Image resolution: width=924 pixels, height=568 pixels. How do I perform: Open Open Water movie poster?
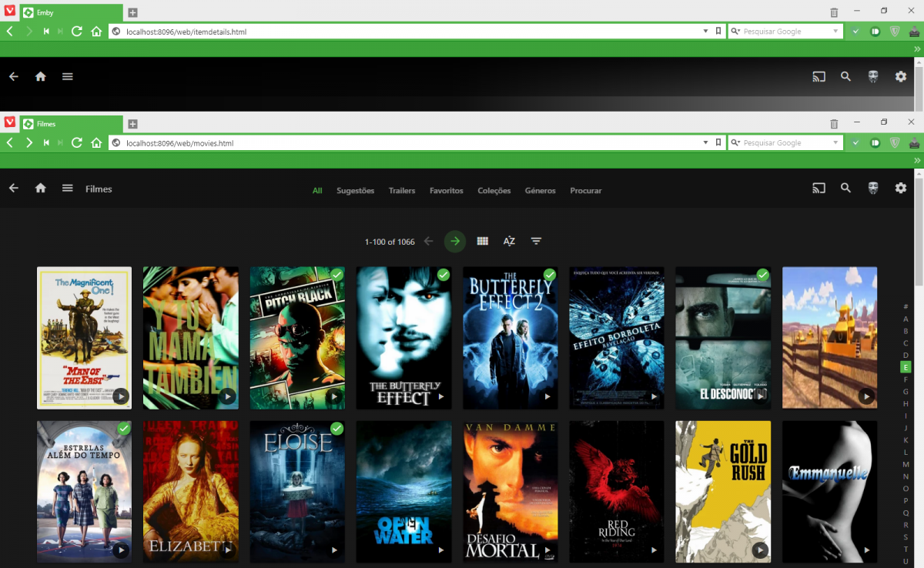pos(403,492)
